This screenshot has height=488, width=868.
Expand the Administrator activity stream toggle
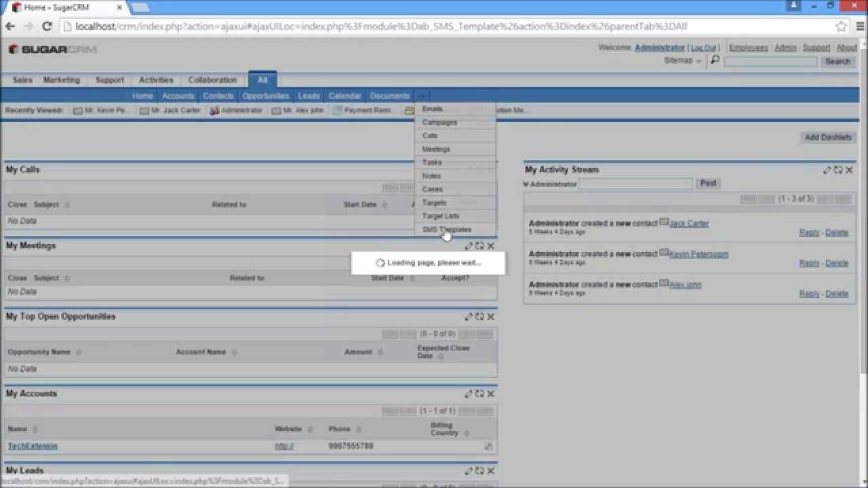coord(526,184)
